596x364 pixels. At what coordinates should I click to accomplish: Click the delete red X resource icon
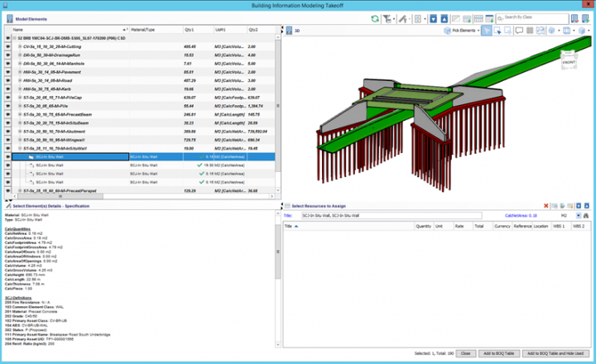[x=546, y=205]
